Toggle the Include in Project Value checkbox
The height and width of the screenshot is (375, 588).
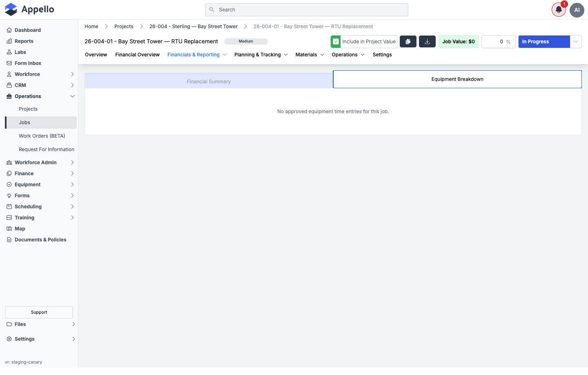click(x=336, y=42)
